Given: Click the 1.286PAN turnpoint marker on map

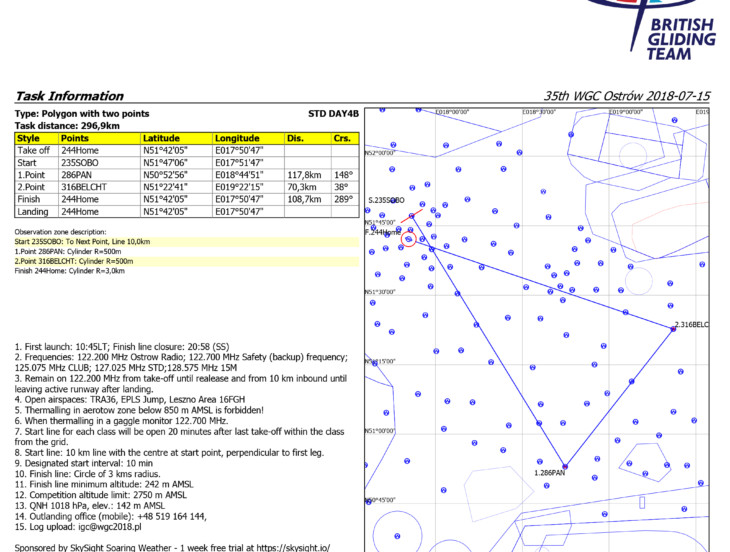Looking at the screenshot, I should click(565, 466).
